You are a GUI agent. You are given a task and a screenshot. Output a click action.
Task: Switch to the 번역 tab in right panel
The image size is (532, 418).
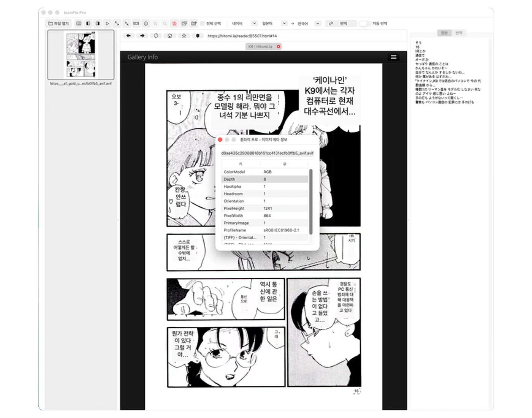[459, 33]
